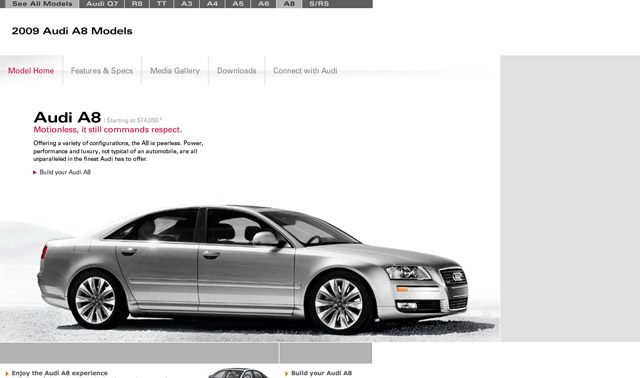This screenshot has width=640, height=378.
Task: Click orange arrow next to Enjoy the Audi A8 experience
Action: (x=7, y=374)
